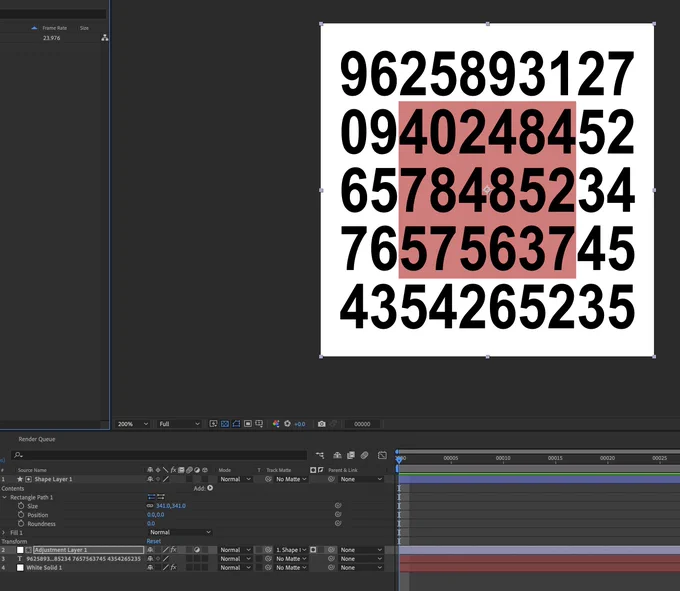The image size is (680, 591).
Task: Toggle the Position property stopwatch
Action: 21,515
